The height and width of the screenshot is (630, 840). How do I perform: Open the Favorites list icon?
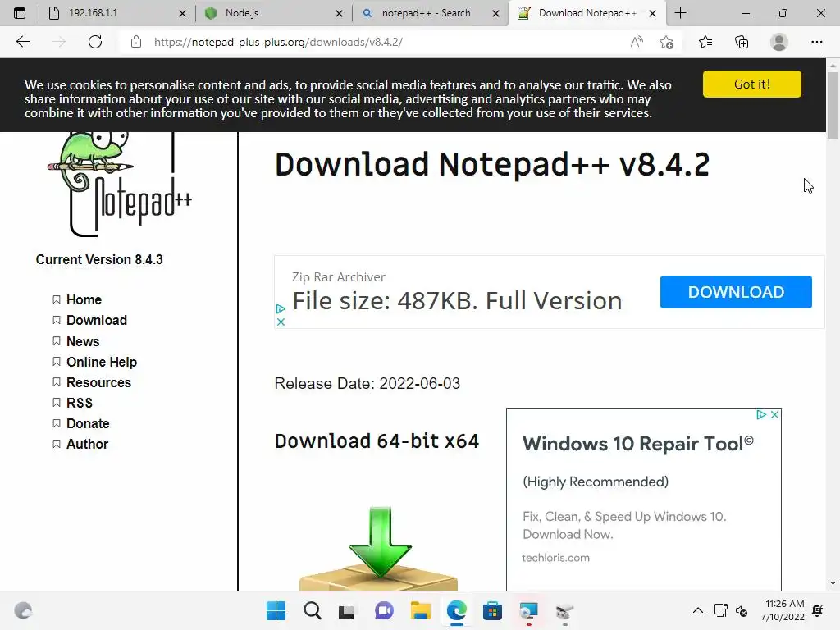(705, 42)
